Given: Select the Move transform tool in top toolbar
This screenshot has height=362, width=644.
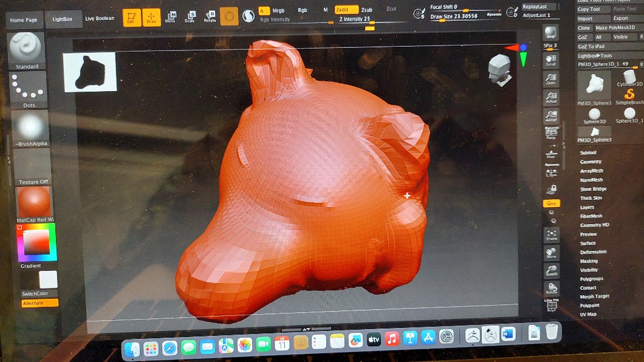Looking at the screenshot, I should tap(171, 16).
